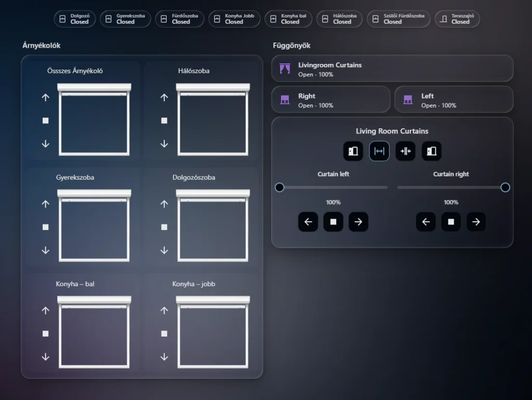Open the Hálószoba Closed status chip

pyautogui.click(x=339, y=19)
